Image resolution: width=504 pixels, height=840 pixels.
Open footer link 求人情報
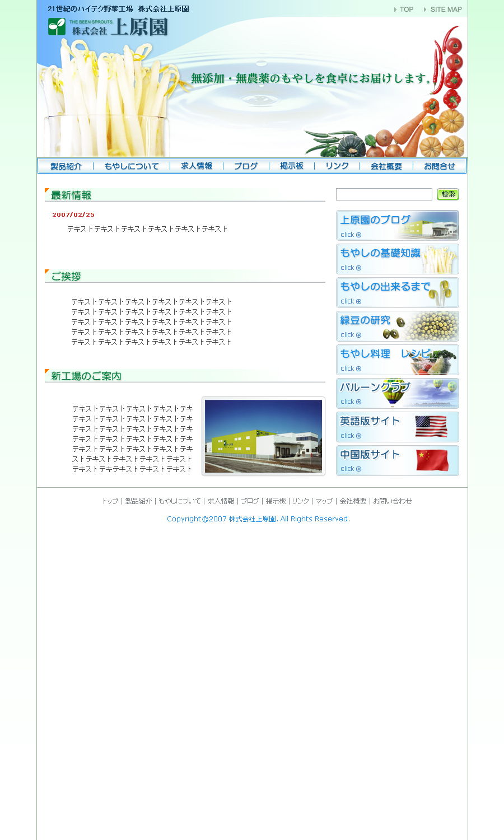tap(221, 501)
